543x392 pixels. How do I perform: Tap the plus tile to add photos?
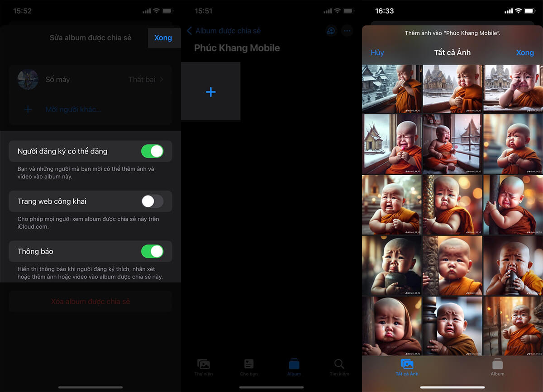210,92
